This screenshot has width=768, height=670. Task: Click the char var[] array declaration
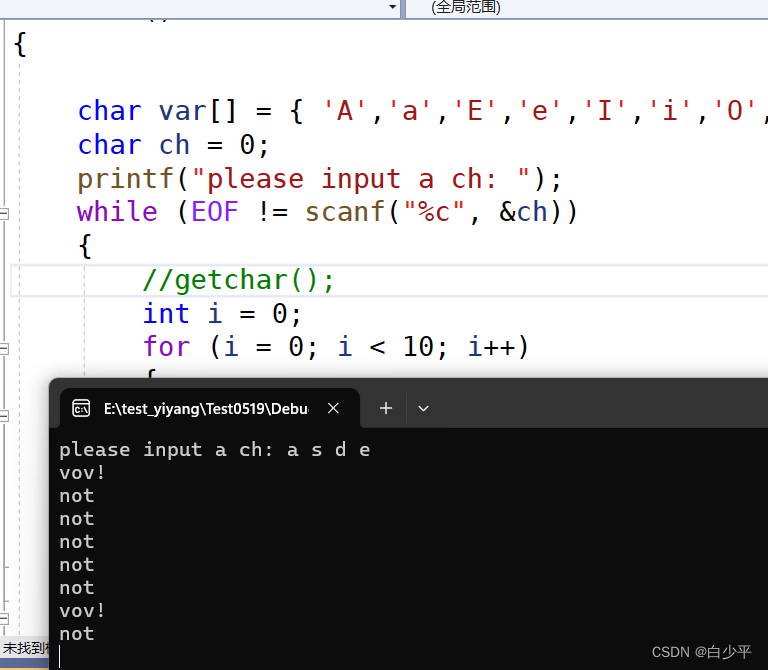(x=422, y=111)
